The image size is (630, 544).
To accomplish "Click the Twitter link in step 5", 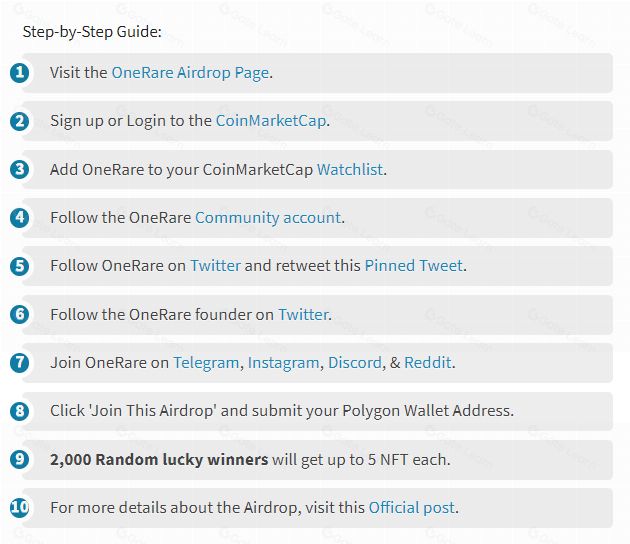I will [x=215, y=266].
